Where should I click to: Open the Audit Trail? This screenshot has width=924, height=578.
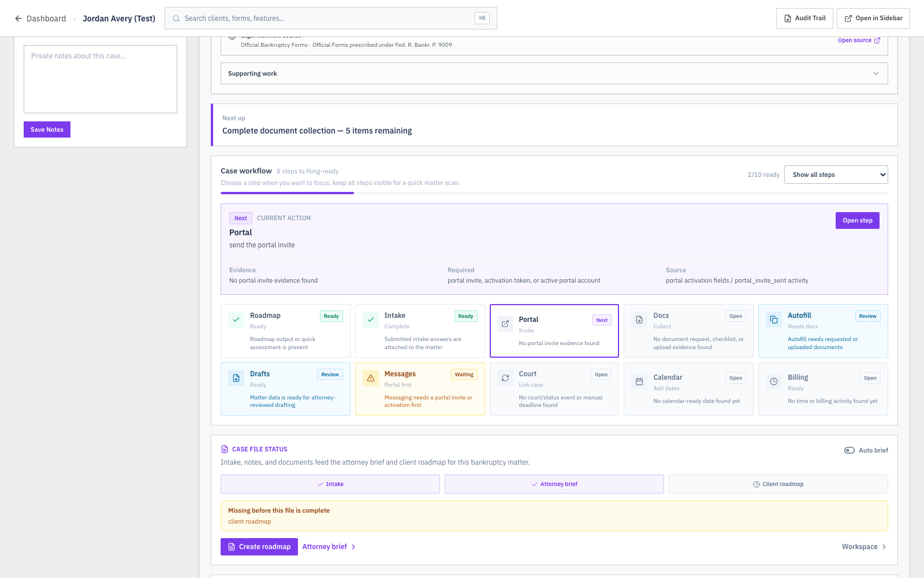(x=804, y=18)
